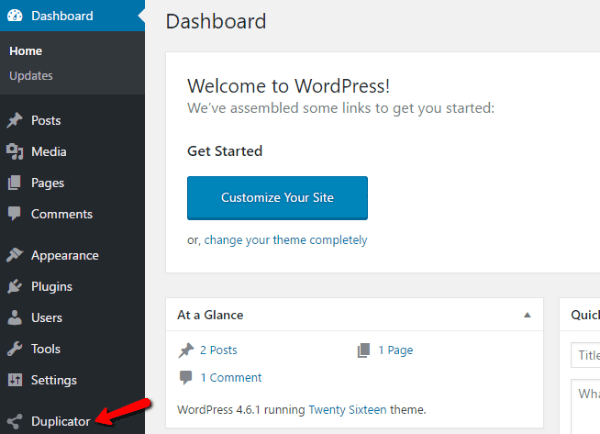Screen dimensions: 600x434
Task: Click the Users person icon
Action: click(14, 318)
